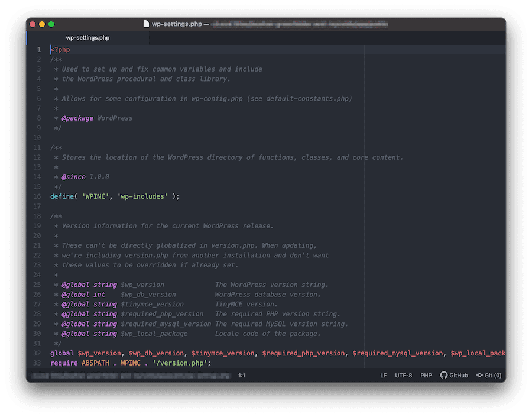Click line number 1 in the gutter
The image size is (532, 417).
click(38, 49)
